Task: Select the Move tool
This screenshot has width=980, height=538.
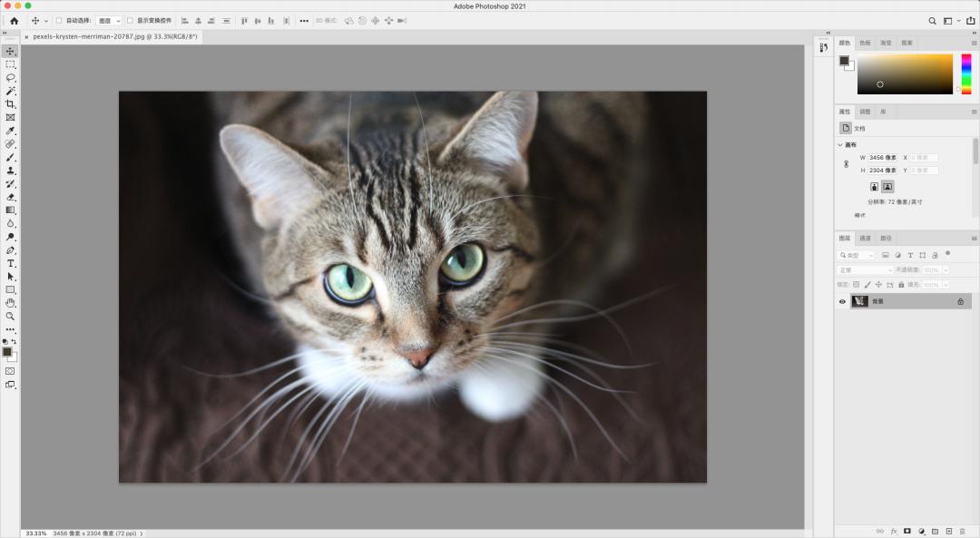Action: 11,51
